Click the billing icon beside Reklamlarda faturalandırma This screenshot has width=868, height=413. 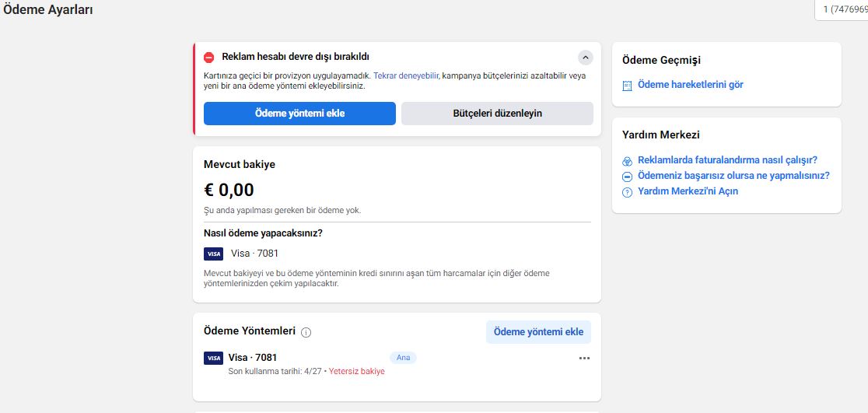627,161
